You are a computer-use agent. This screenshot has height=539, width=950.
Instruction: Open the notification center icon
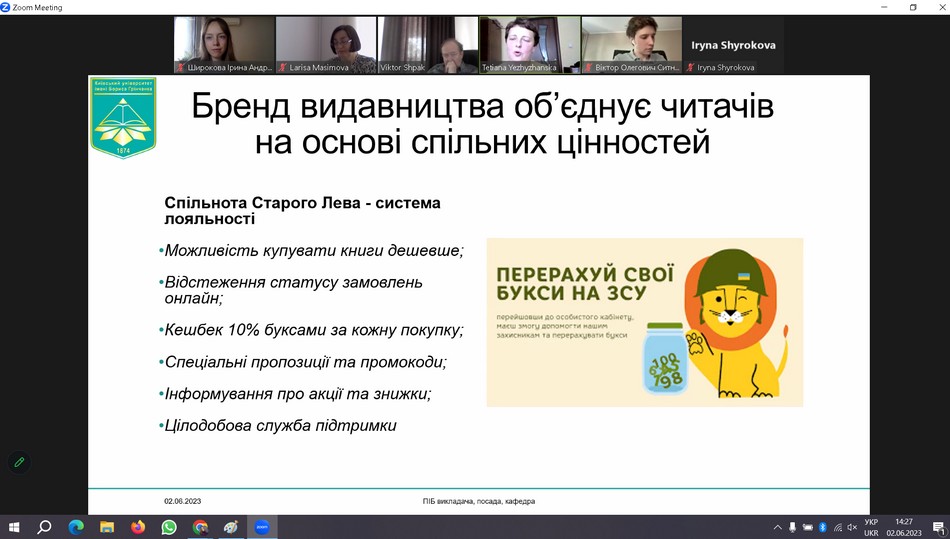pyautogui.click(x=938, y=527)
